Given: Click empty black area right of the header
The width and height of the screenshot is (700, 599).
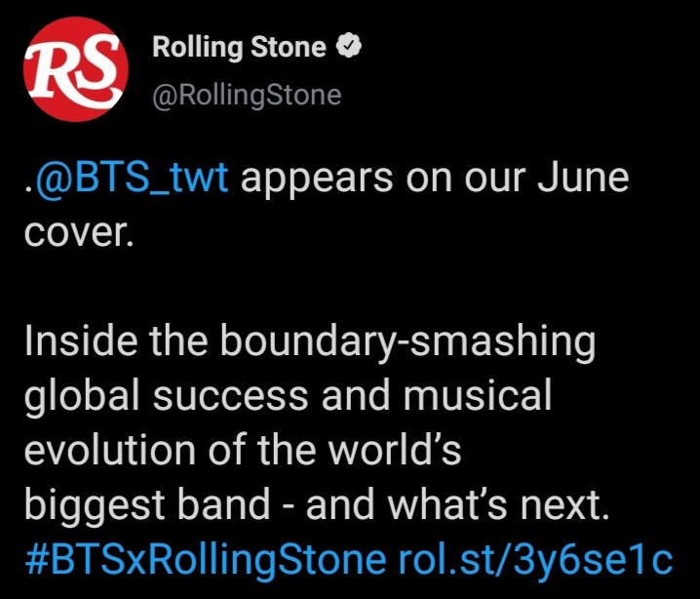Looking at the screenshot, I should [x=526, y=69].
